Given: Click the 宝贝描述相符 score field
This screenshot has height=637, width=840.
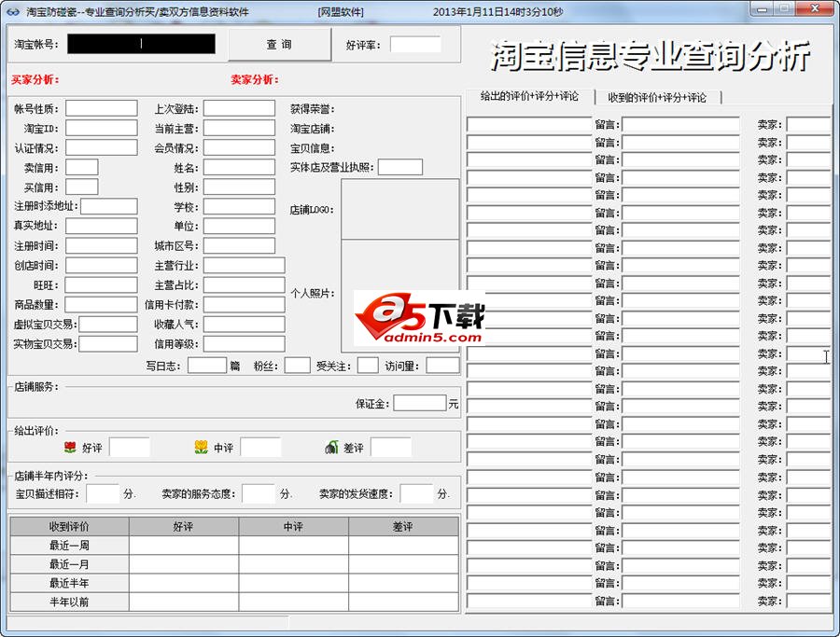Looking at the screenshot, I should (103, 493).
